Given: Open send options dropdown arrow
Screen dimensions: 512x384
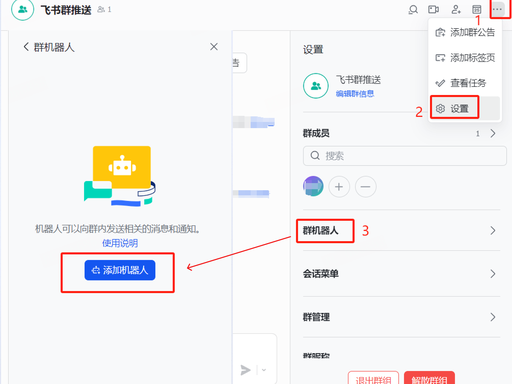Looking at the screenshot, I should tap(264, 370).
